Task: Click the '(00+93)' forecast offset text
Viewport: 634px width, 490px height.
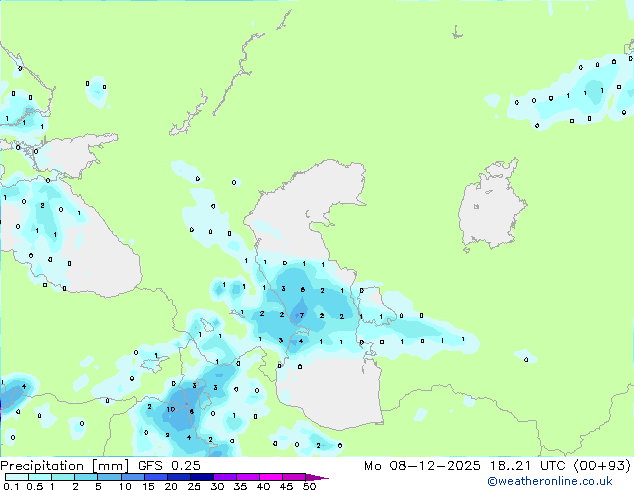Action: pyautogui.click(x=602, y=466)
